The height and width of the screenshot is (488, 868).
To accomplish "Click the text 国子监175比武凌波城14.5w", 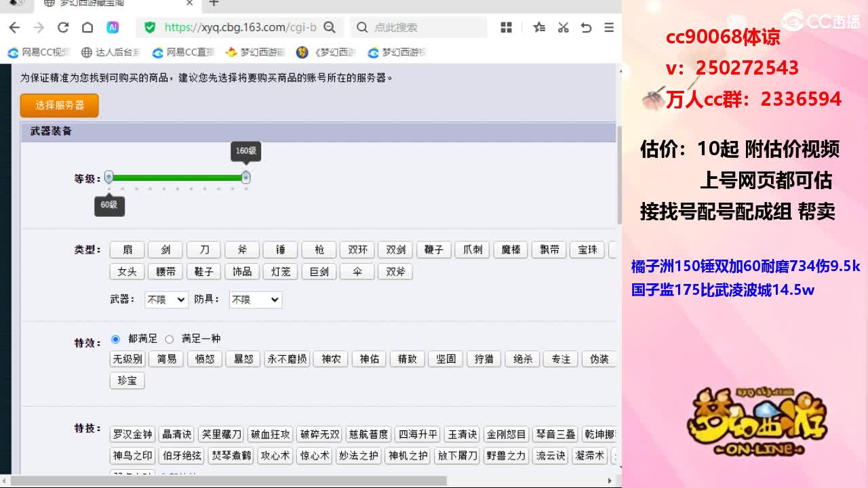I will (723, 290).
